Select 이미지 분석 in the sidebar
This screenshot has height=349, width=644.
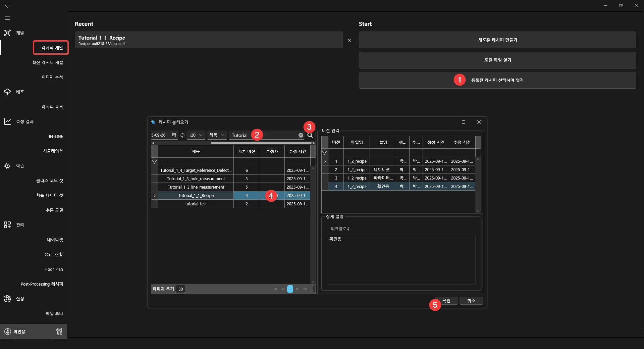coord(52,77)
